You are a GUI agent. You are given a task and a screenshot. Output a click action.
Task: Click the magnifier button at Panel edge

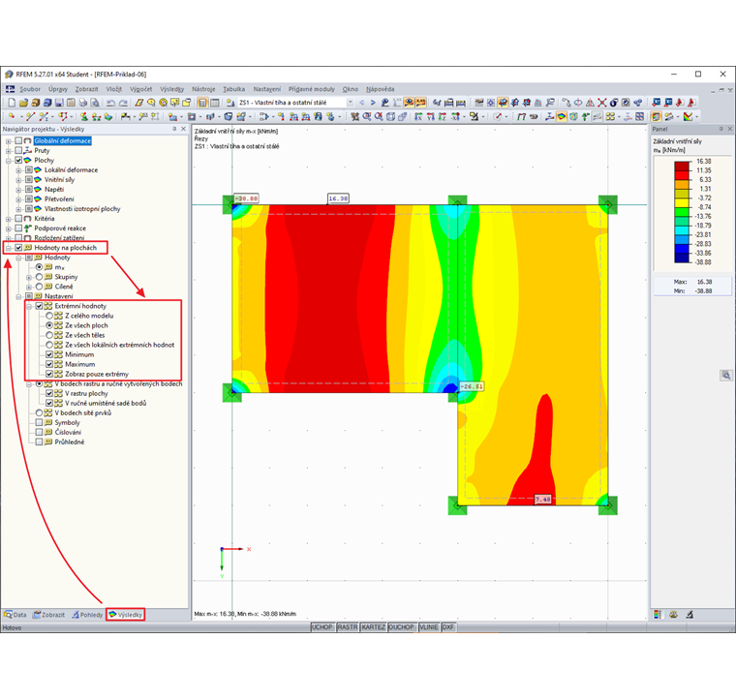pos(726,375)
